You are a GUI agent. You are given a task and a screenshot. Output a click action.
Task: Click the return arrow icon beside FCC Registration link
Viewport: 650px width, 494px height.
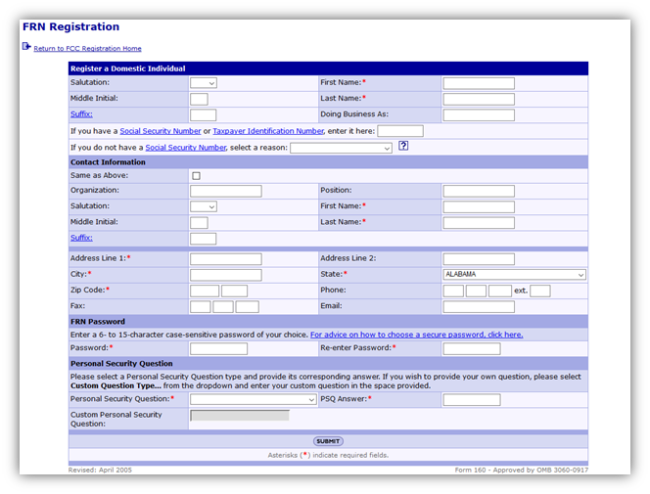pos(26,47)
